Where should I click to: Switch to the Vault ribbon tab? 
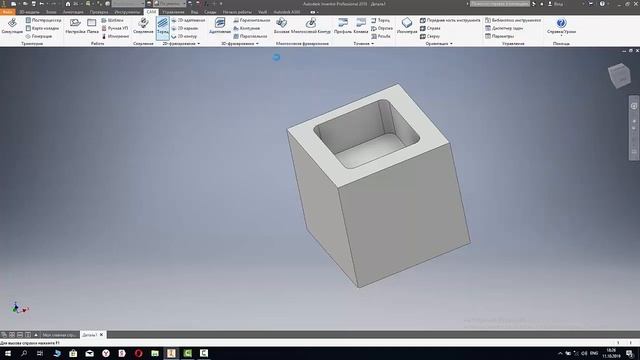tap(262, 12)
